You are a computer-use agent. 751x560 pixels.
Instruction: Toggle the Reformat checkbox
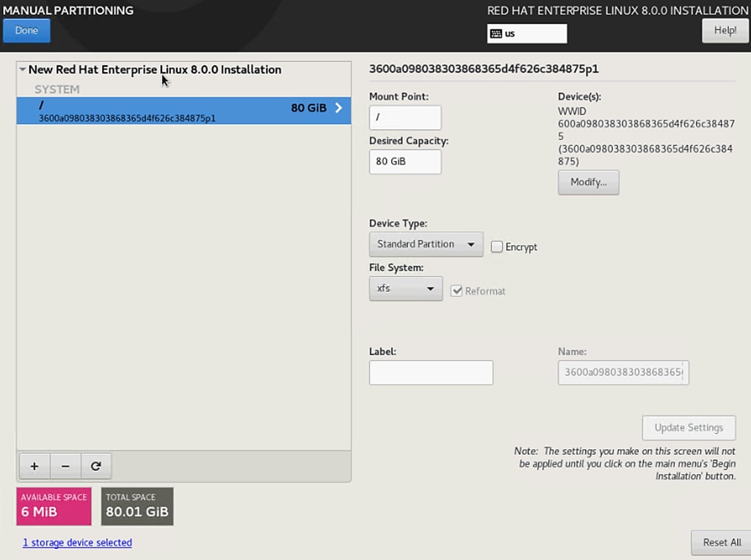[457, 291]
